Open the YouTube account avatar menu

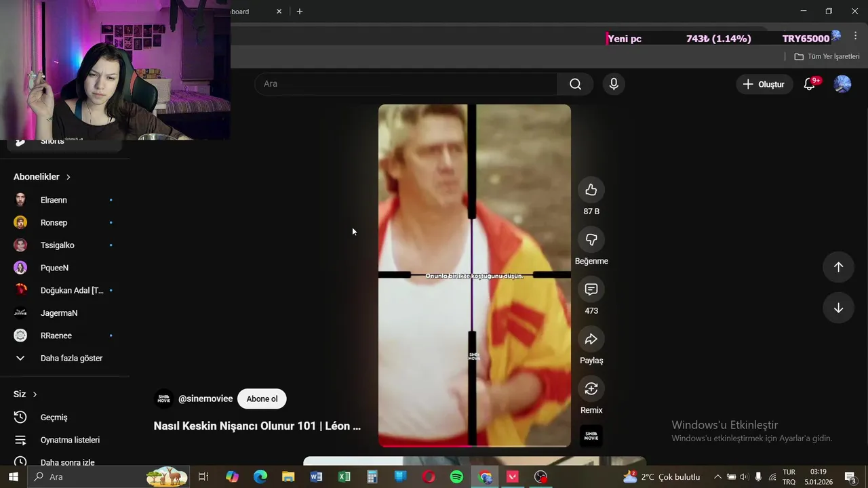tap(842, 84)
